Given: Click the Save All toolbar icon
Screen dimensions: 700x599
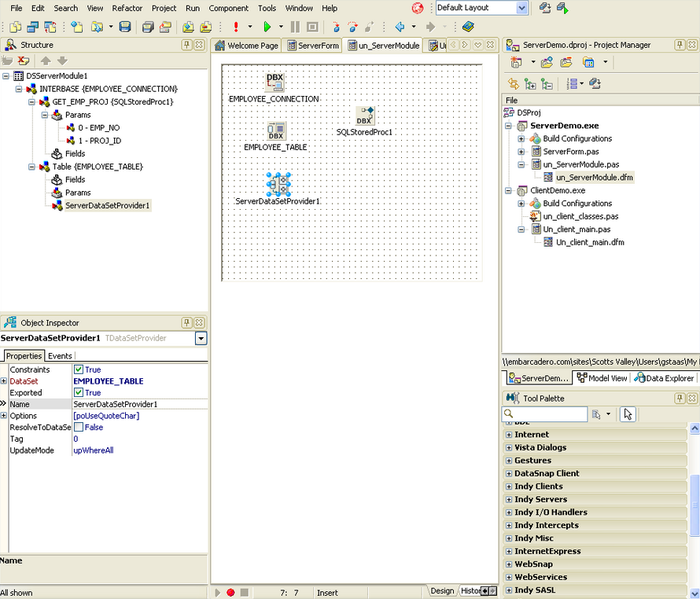Looking at the screenshot, I should pyautogui.click(x=148, y=27).
